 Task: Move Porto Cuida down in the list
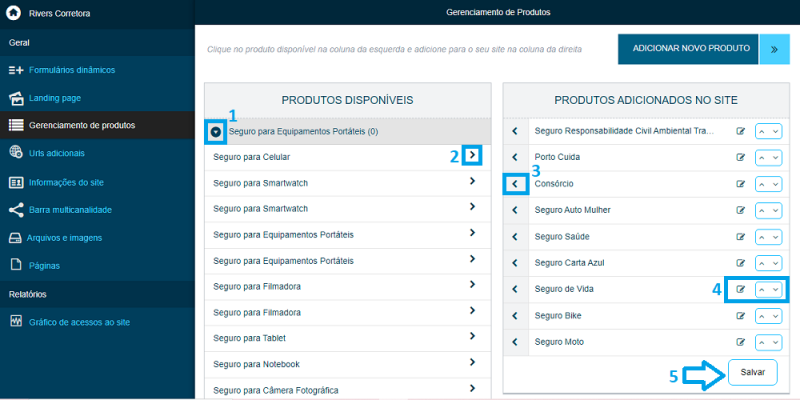776,158
